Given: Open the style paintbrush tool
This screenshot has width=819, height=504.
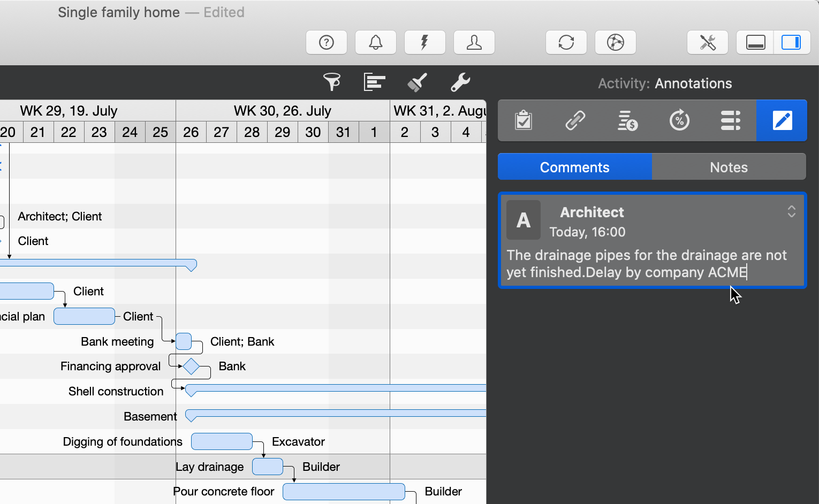Looking at the screenshot, I should 417,82.
